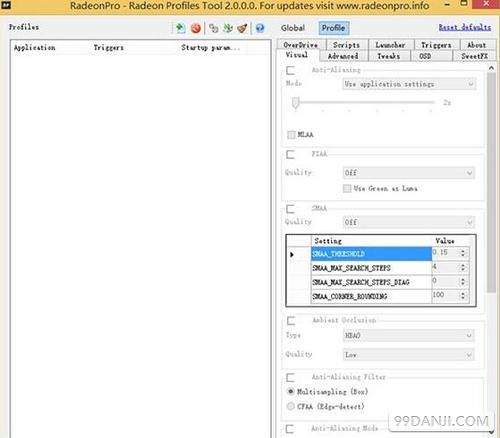The height and width of the screenshot is (438, 500).
Task: Switch to the OverDrive tab
Action: coord(300,45)
